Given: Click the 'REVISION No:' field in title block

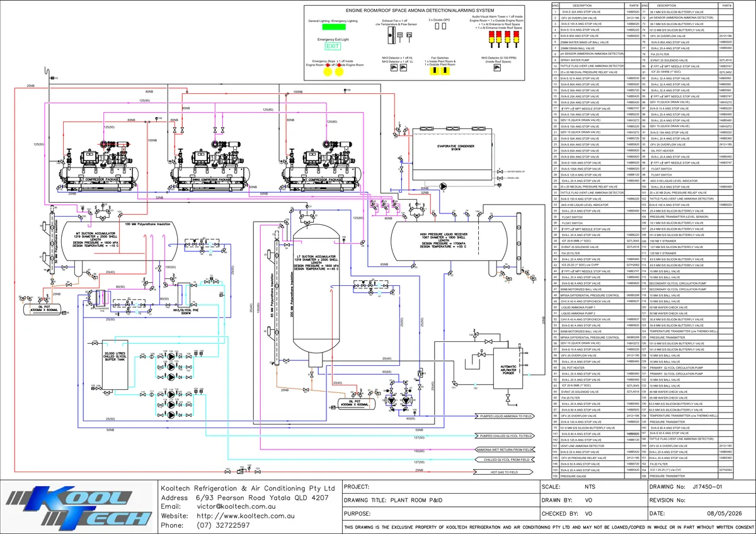Looking at the screenshot, I should [701, 501].
